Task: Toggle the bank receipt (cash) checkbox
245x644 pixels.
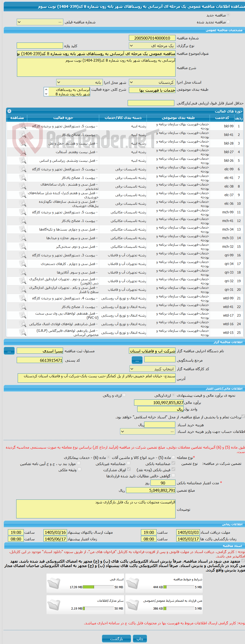Action: 174,469
